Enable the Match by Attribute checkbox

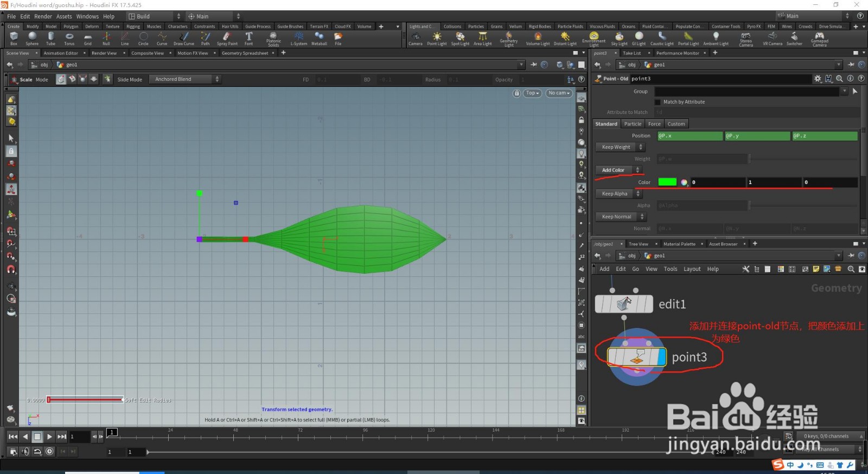point(658,102)
